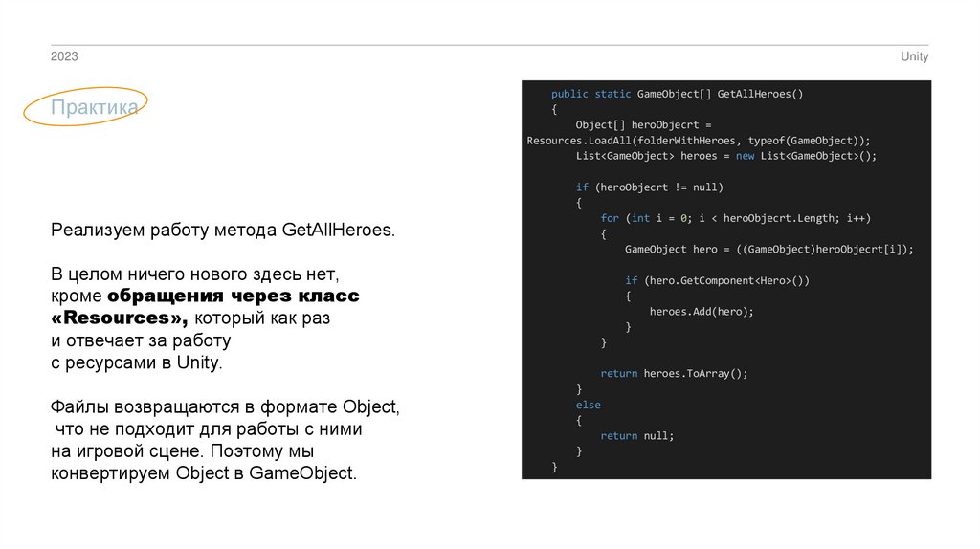Click the line "Реализуем работу метода GetAllHeroes."
Viewport: 980px width, 549px height.
[222, 230]
